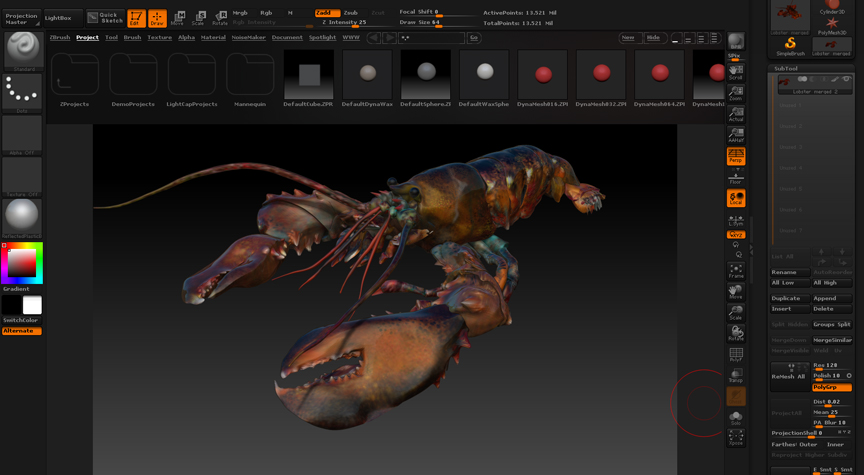Viewport: 864px width, 475px height.
Task: Open Quick Sketch
Action: click(105, 18)
